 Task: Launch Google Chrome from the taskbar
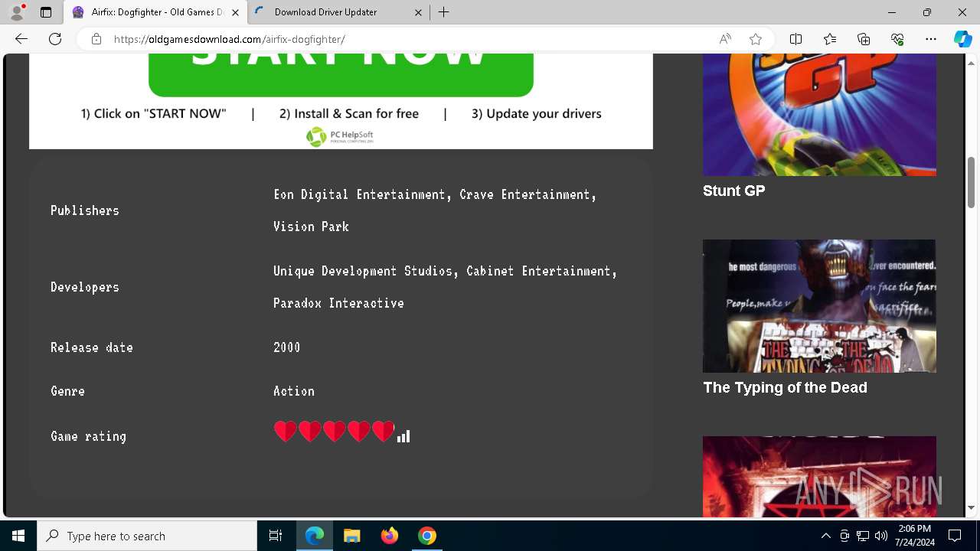pyautogui.click(x=426, y=536)
